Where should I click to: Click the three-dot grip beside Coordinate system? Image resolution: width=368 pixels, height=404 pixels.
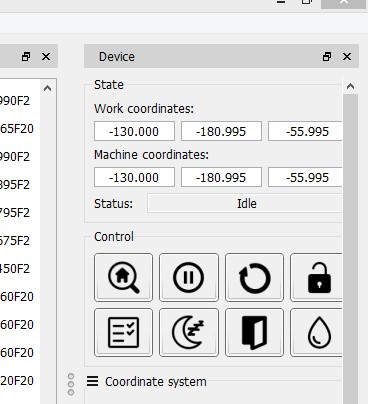tap(71, 384)
